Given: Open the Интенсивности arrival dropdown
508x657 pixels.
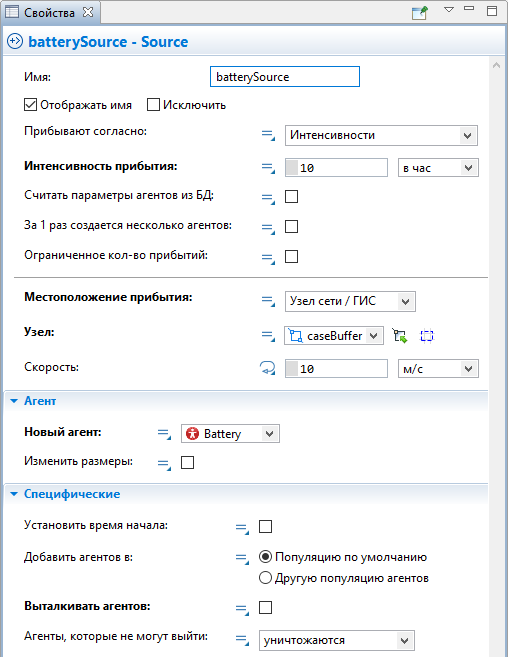Looking at the screenshot, I should pyautogui.click(x=381, y=135).
